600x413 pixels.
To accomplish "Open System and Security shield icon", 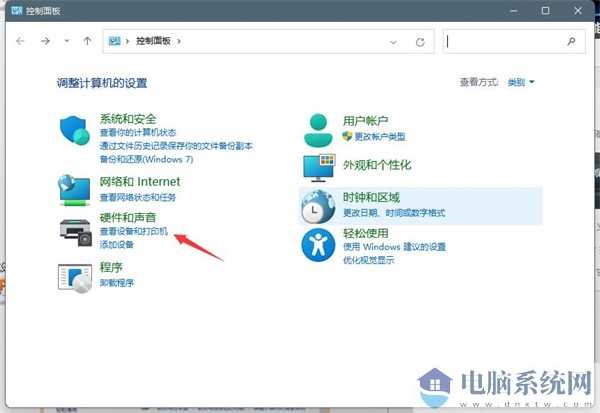I will tap(75, 130).
